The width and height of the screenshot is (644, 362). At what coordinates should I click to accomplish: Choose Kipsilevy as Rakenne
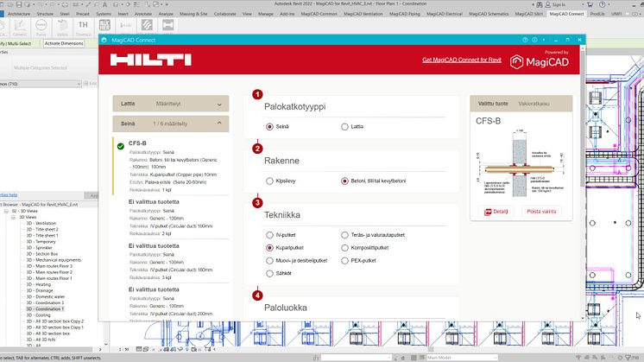coord(269,181)
